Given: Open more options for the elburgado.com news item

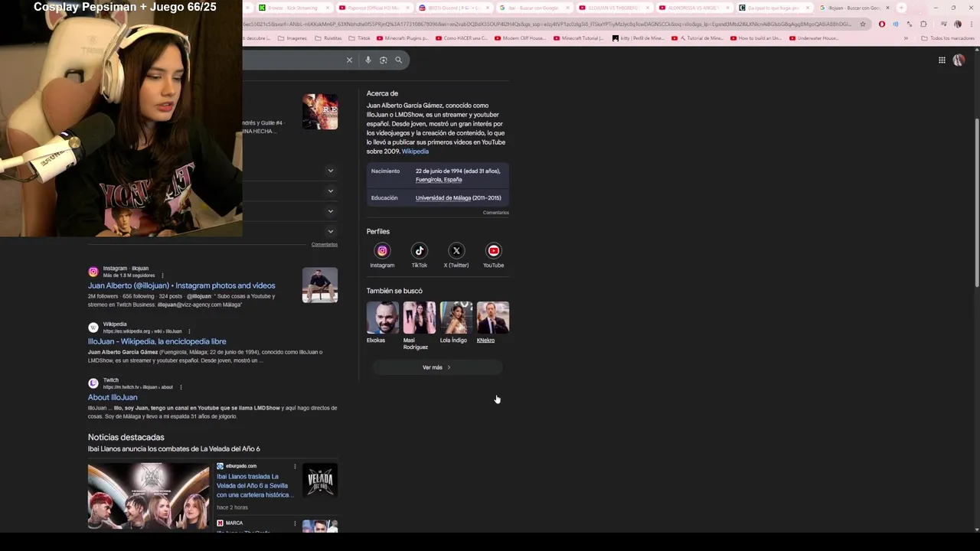Looking at the screenshot, I should click(295, 466).
